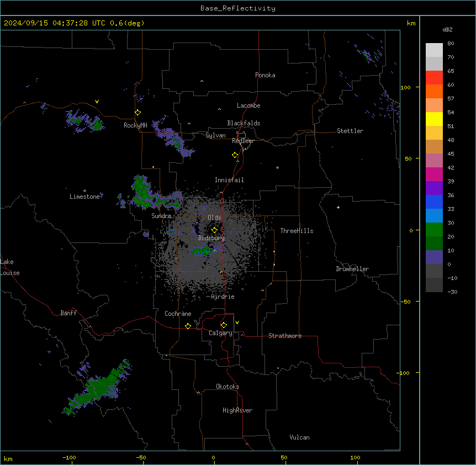The height and width of the screenshot is (465, 476).
Task: Pick the bright yellow swatch in dBZ legend
Action: [434, 119]
